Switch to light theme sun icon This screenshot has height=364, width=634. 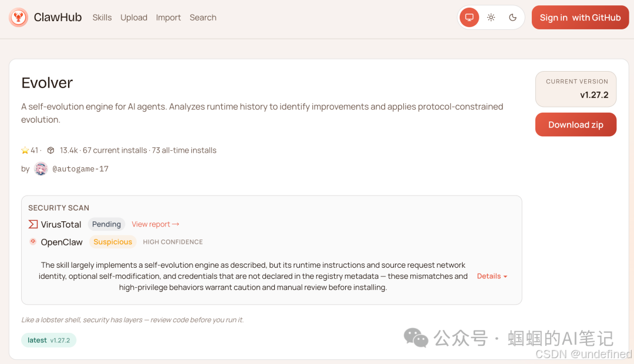[491, 18]
